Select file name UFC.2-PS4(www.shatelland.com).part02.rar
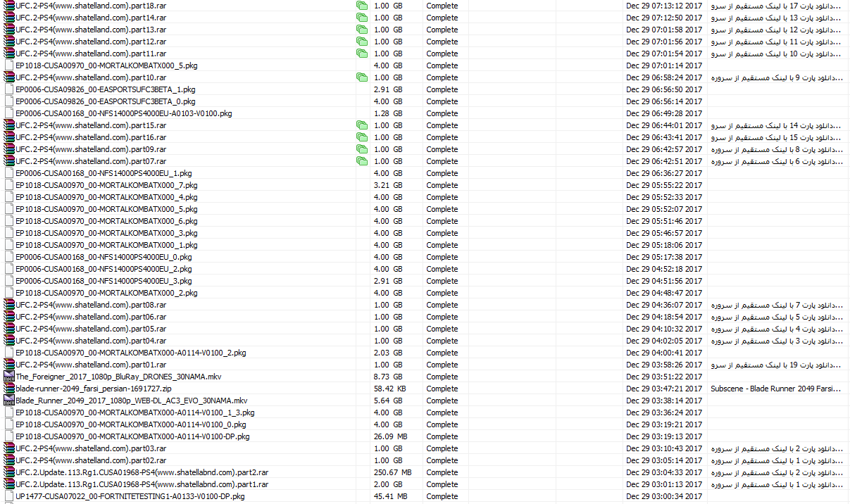Viewport: 850px width, 504px height. coord(91,460)
